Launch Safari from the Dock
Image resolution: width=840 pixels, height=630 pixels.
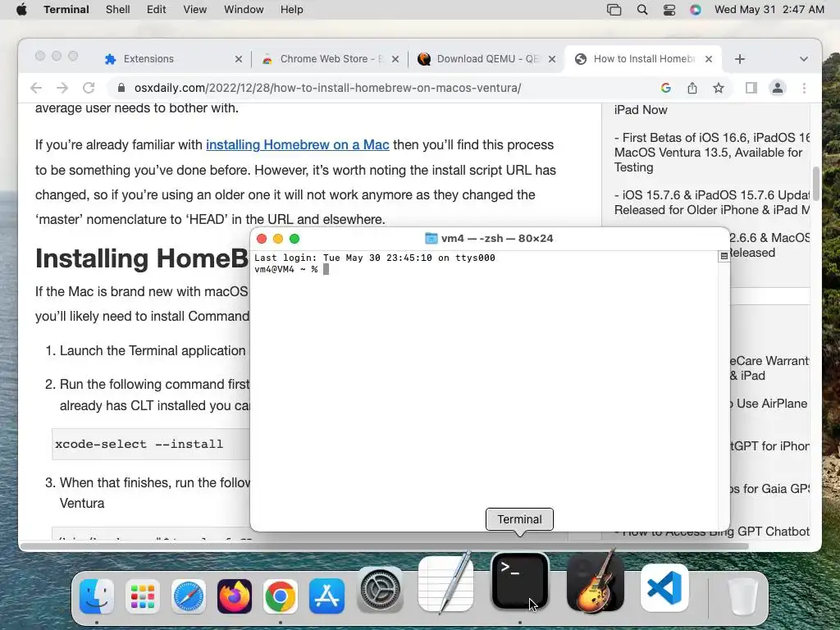189,596
